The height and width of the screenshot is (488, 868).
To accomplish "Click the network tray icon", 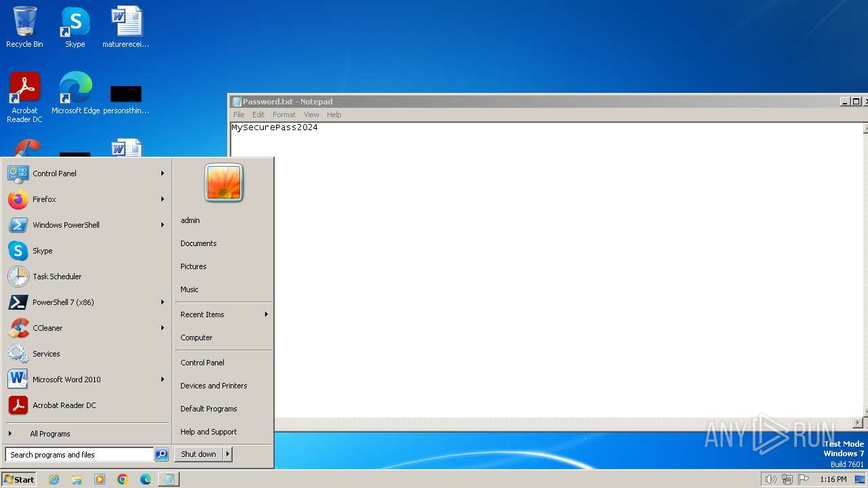I will [787, 479].
